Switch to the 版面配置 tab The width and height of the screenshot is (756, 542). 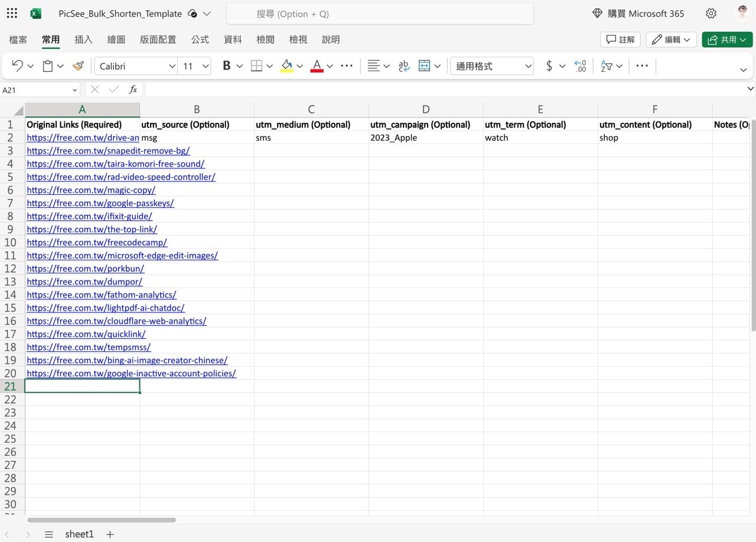tap(158, 40)
